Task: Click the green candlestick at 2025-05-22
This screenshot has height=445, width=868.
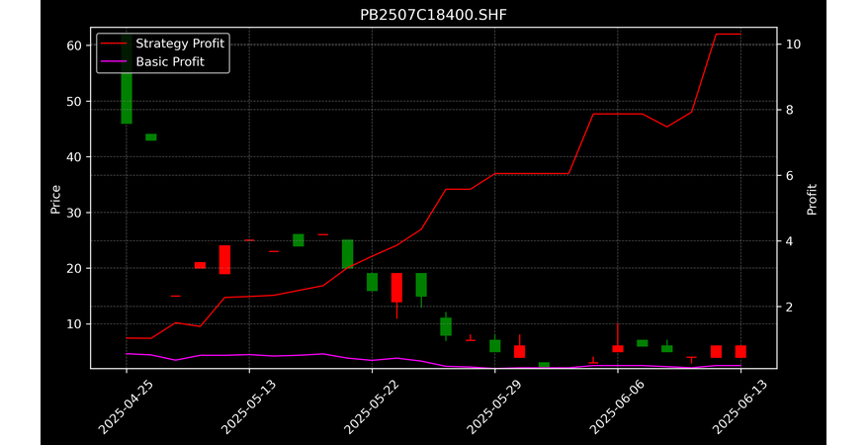Action: [372, 282]
